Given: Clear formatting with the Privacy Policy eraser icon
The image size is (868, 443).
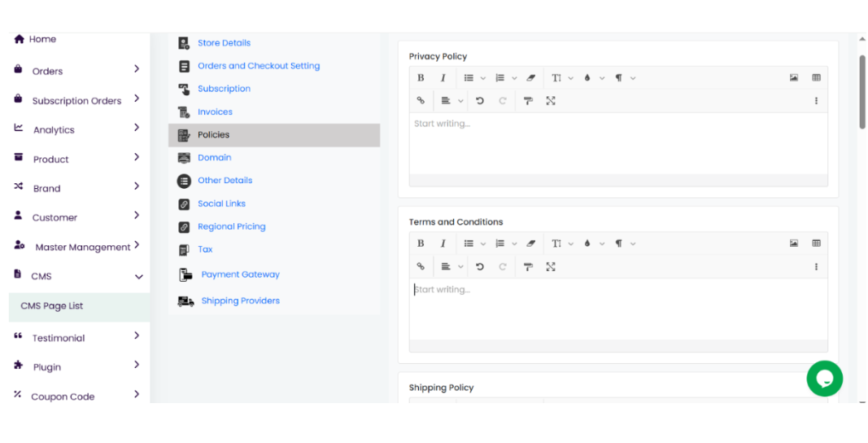Looking at the screenshot, I should pyautogui.click(x=531, y=78).
